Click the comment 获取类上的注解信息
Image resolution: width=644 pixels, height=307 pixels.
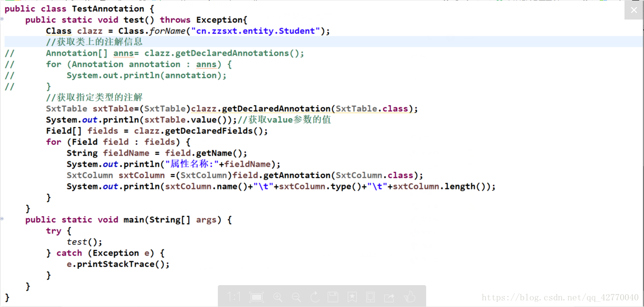click(x=94, y=42)
